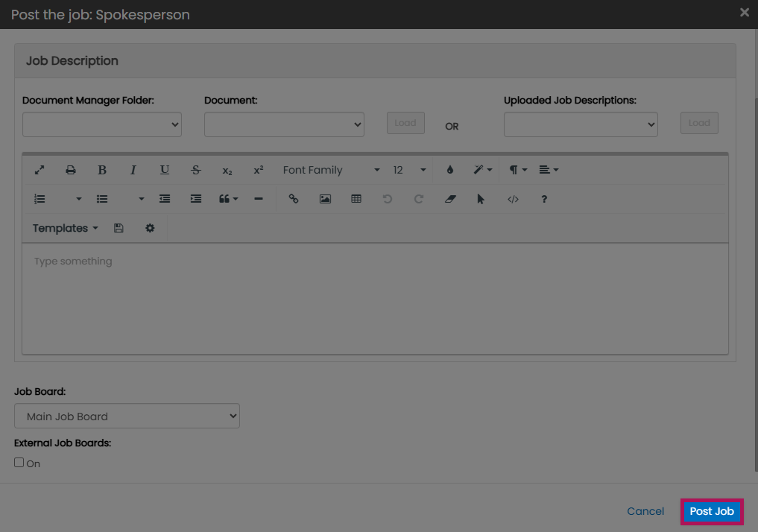Open the Document dropdown
Screen dimensions: 758x532
(284, 124)
